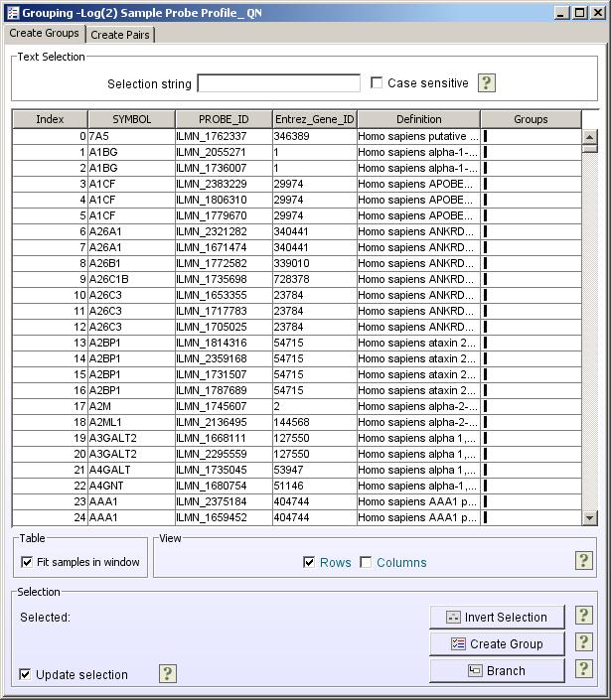The image size is (611, 700).
Task: Toggle the Rows view checkbox
Action: (x=309, y=562)
